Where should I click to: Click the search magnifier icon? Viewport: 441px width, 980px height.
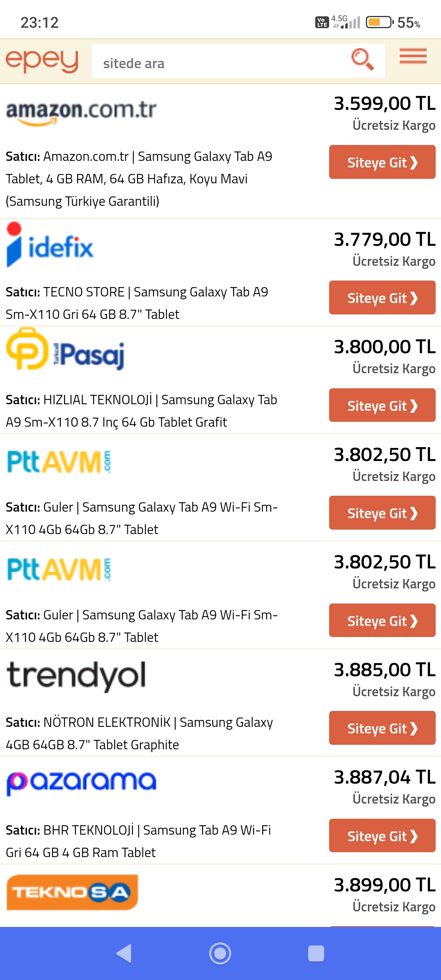click(363, 60)
